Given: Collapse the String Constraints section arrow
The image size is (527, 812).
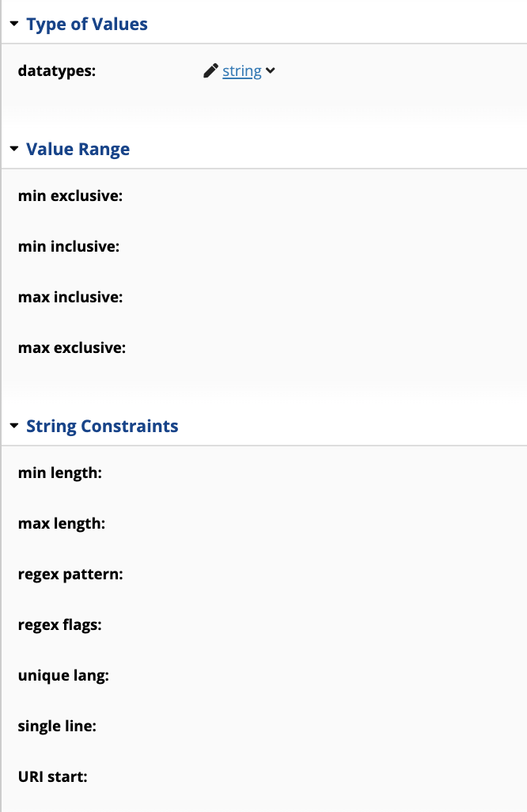Looking at the screenshot, I should point(14,426).
